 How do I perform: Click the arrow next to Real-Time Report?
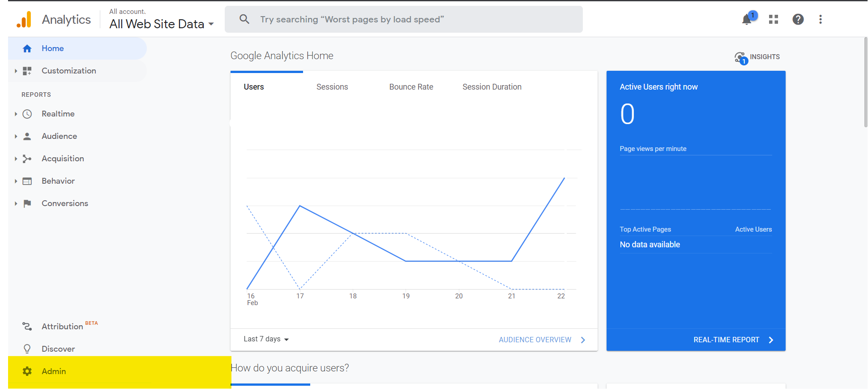(771, 340)
